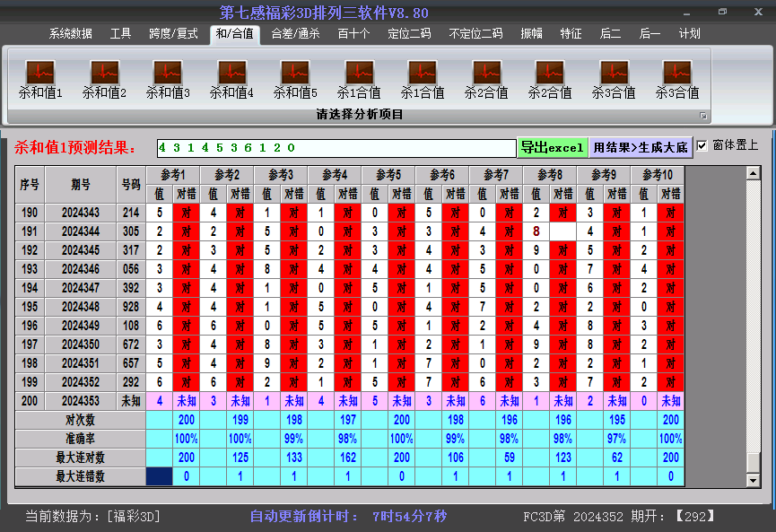This screenshot has width=776, height=532.
Task: Switch to the 特征 tab
Action: point(571,34)
